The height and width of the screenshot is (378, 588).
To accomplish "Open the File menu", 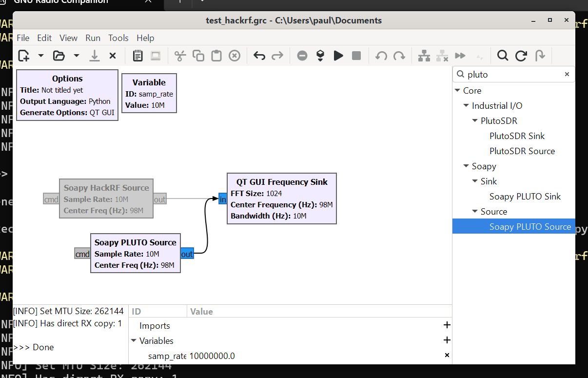I will point(23,38).
